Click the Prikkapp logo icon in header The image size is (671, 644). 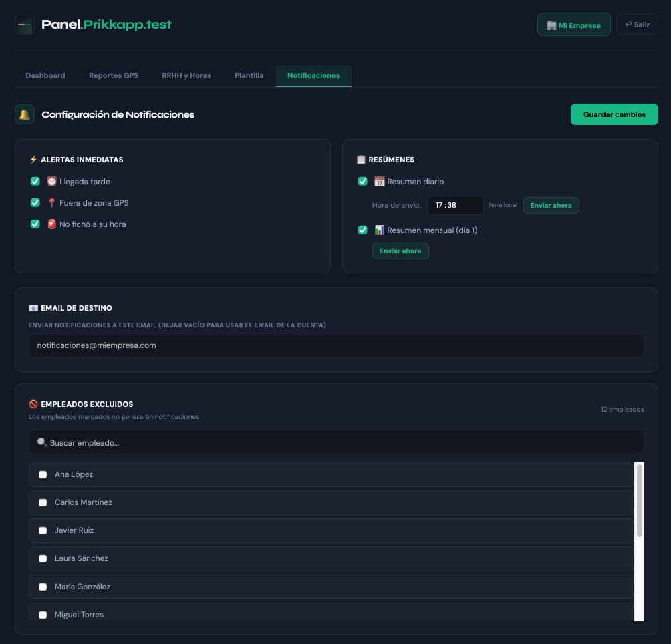click(x=25, y=25)
